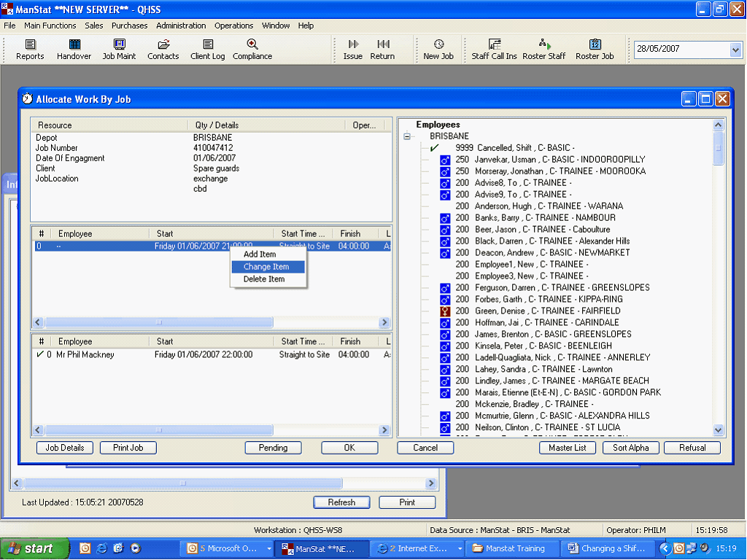
Task: Click the Handover toolbar icon
Action: (x=74, y=44)
